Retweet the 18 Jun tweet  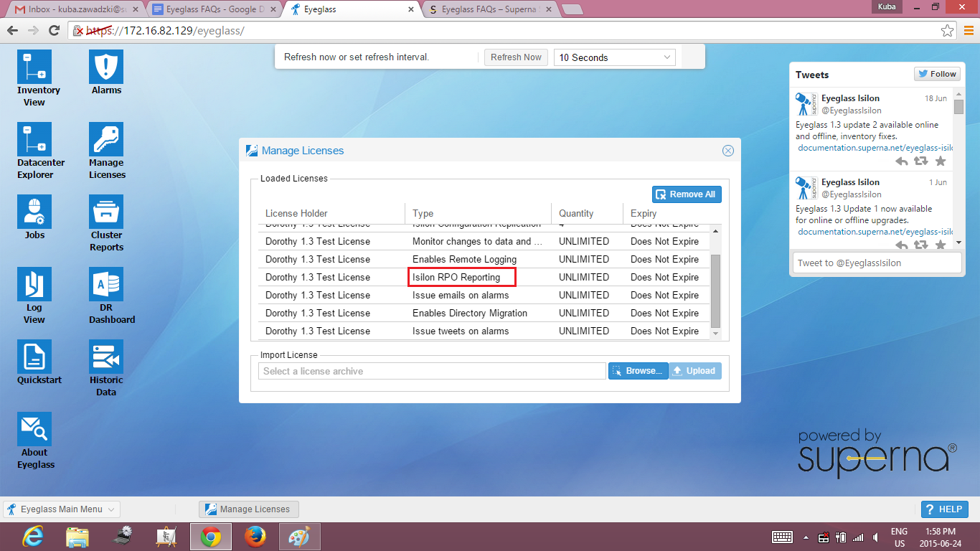[921, 161]
